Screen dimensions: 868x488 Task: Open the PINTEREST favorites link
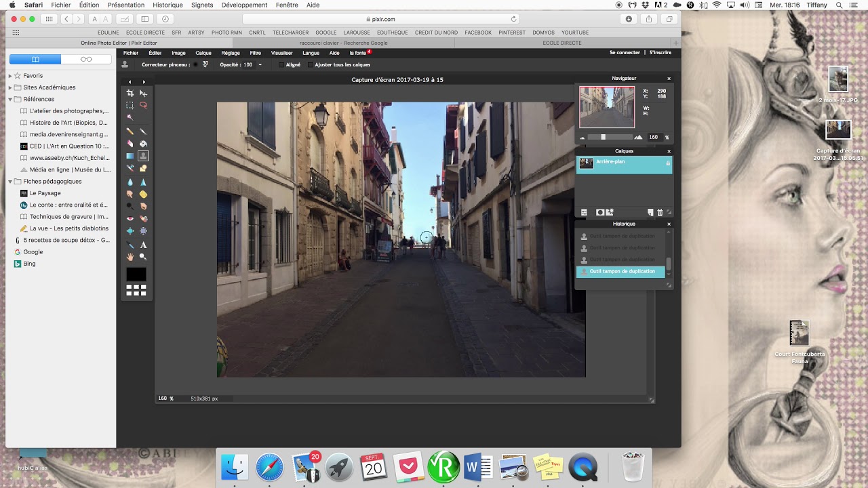(x=512, y=33)
